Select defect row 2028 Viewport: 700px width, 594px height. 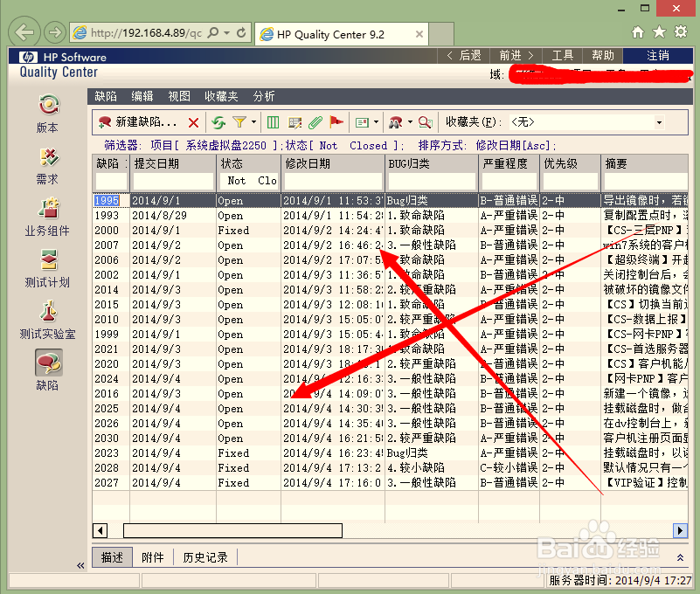coord(390,467)
